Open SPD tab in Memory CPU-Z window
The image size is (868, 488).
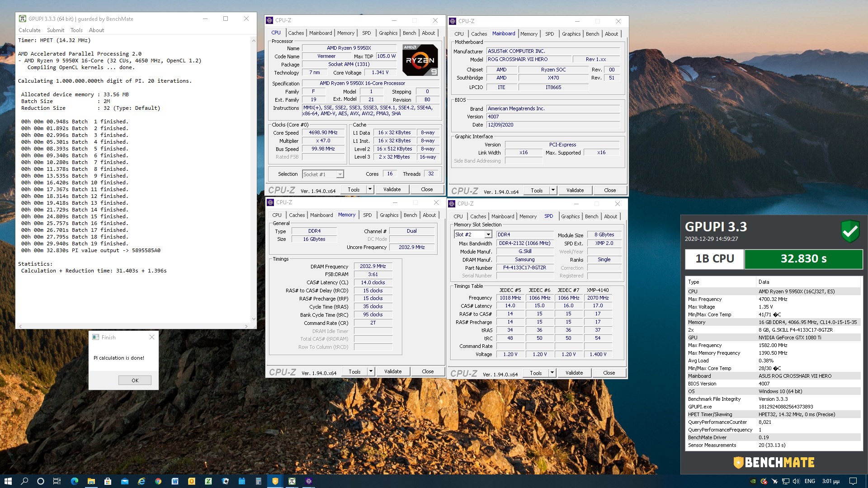point(368,215)
